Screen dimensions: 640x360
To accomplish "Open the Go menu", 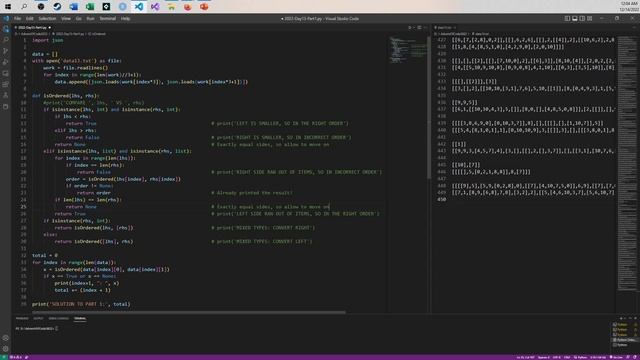I will click(x=78, y=18).
